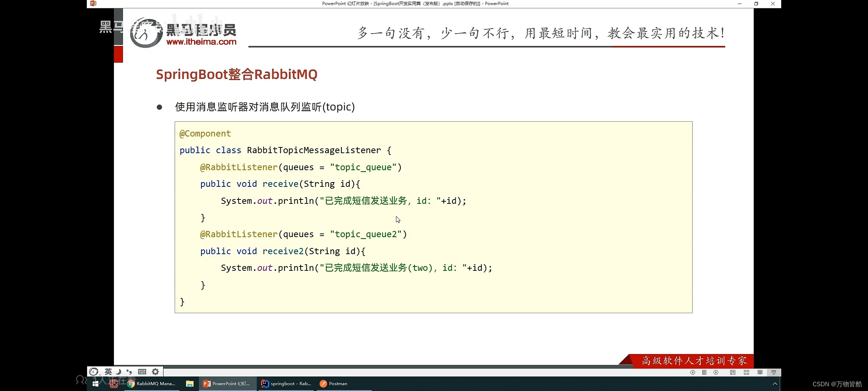Image resolution: width=868 pixels, height=391 pixels.
Task: Switch to Reading view
Action: [760, 372]
